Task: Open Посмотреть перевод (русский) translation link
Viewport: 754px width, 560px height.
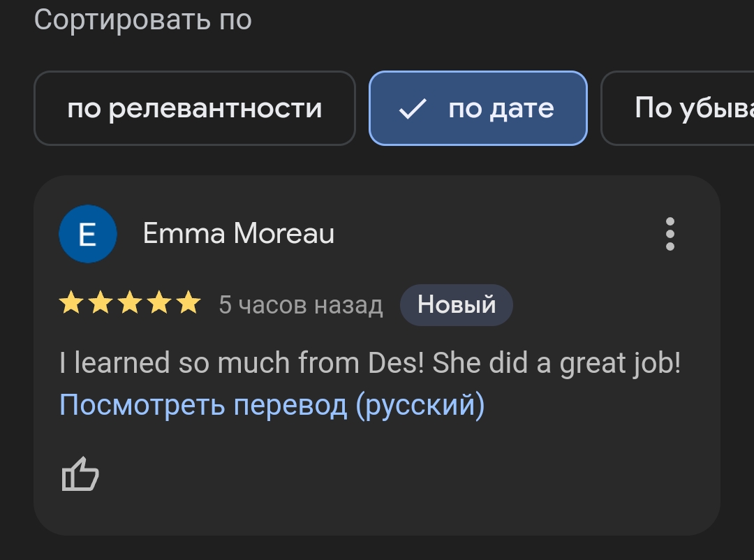Action: point(272,404)
